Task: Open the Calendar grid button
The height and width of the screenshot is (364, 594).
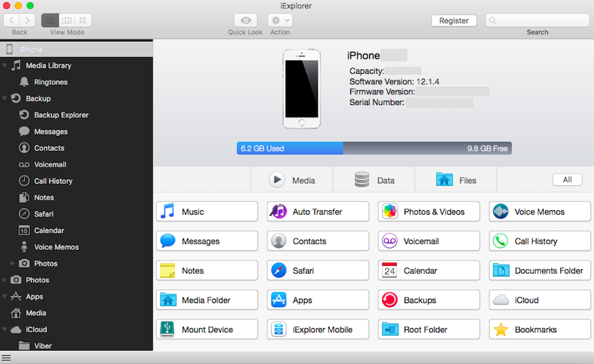Action: click(x=429, y=271)
